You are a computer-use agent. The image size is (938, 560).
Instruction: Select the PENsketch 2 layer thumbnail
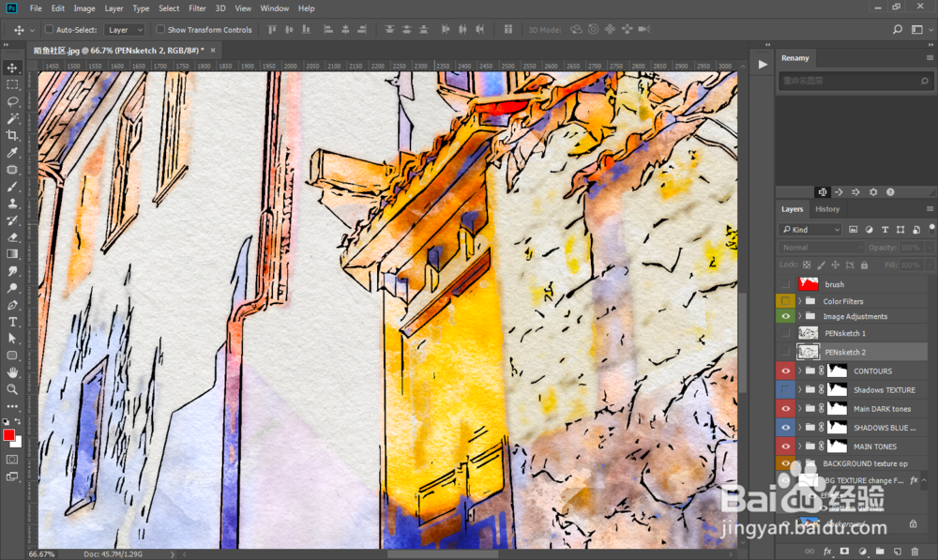point(809,352)
